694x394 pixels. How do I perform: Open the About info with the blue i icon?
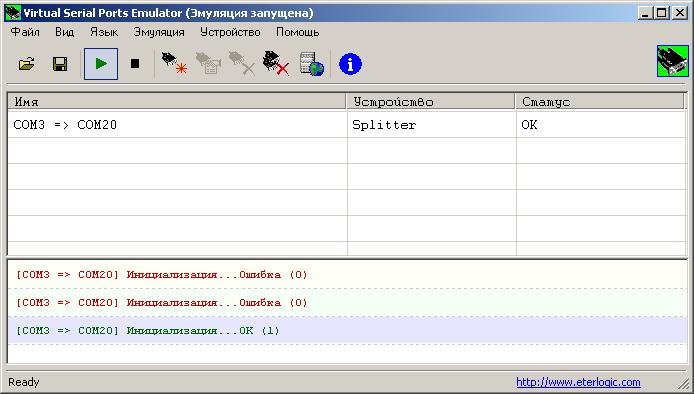(x=350, y=64)
